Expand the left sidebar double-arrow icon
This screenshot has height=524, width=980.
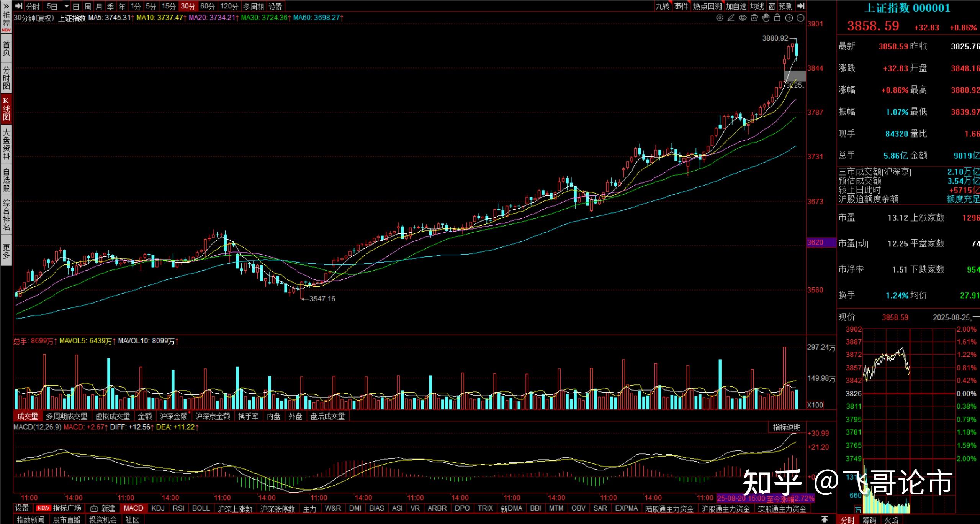[6, 5]
